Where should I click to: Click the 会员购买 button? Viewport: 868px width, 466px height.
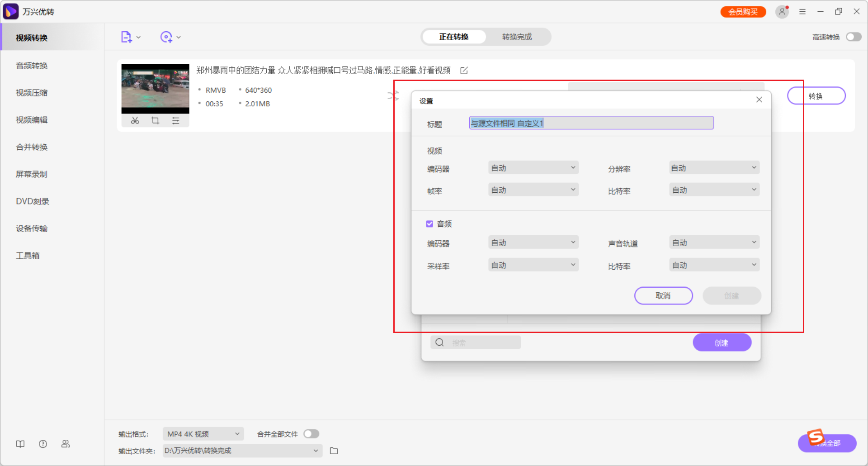743,11
